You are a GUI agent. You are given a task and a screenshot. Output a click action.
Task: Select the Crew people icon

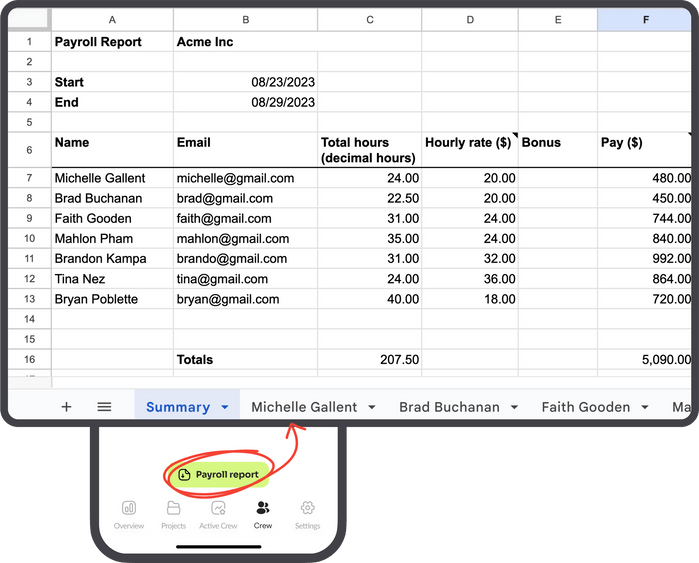tap(263, 508)
